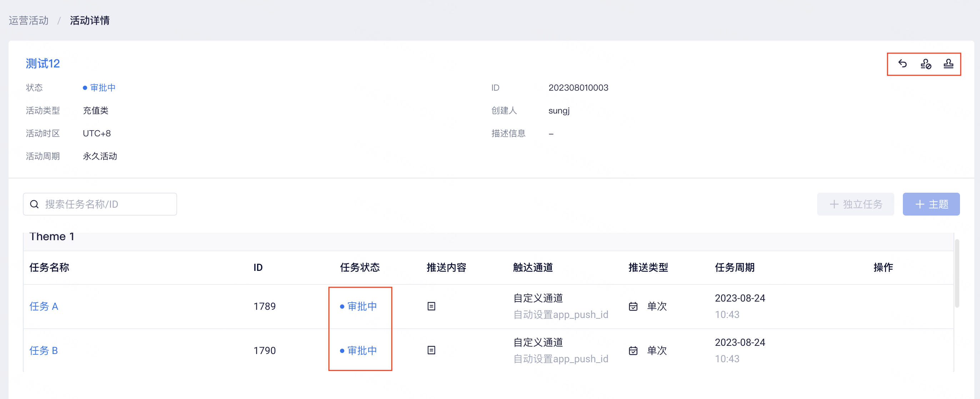Click 自定义通道 in 任务 B row
Screen dimensions: 980x399
[538, 342]
